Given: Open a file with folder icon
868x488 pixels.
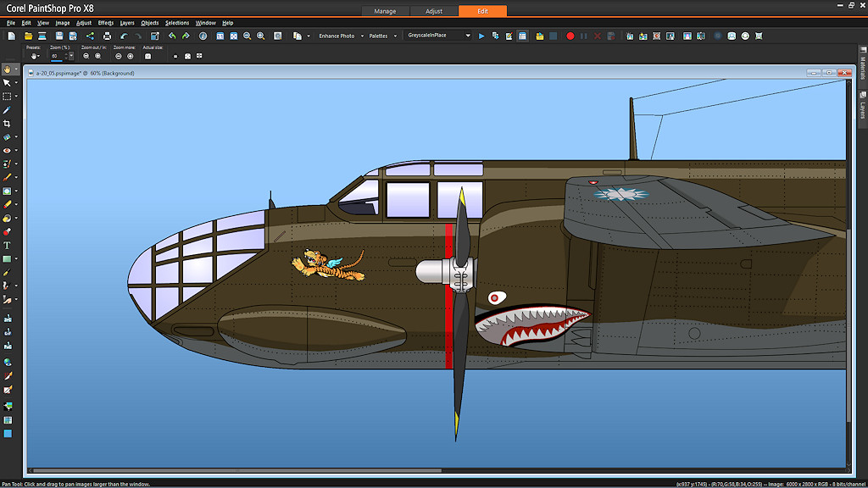Looking at the screenshot, I should [28, 36].
